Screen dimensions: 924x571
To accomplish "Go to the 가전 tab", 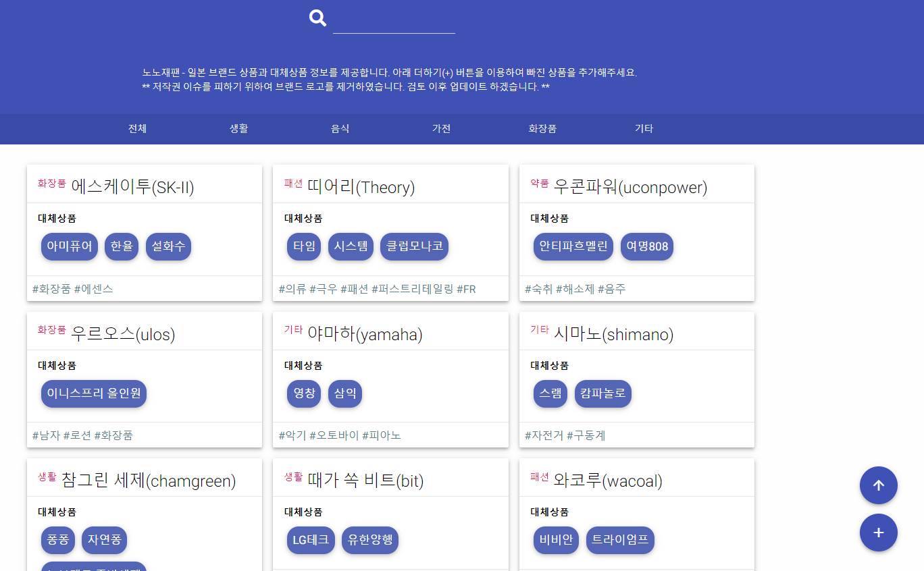I will [x=441, y=129].
